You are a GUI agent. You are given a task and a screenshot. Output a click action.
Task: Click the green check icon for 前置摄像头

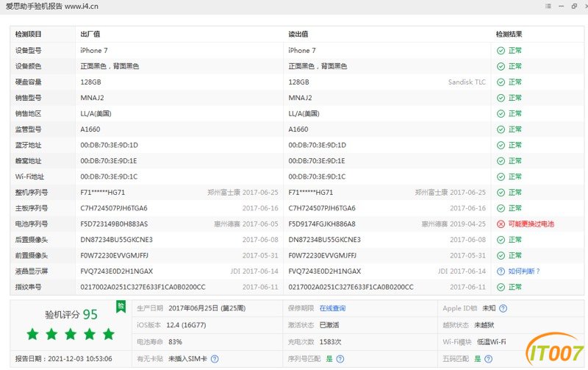(x=501, y=255)
